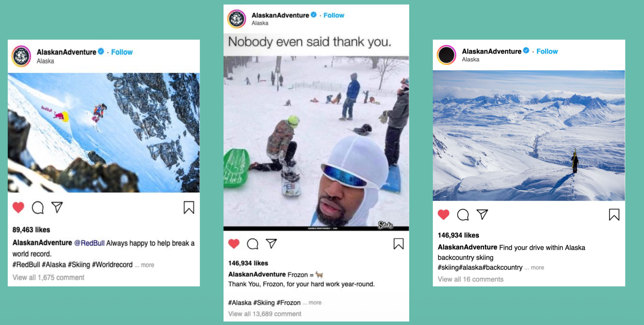
Task: Bookmark the backcountry skiing mountain post
Action: coord(614,215)
